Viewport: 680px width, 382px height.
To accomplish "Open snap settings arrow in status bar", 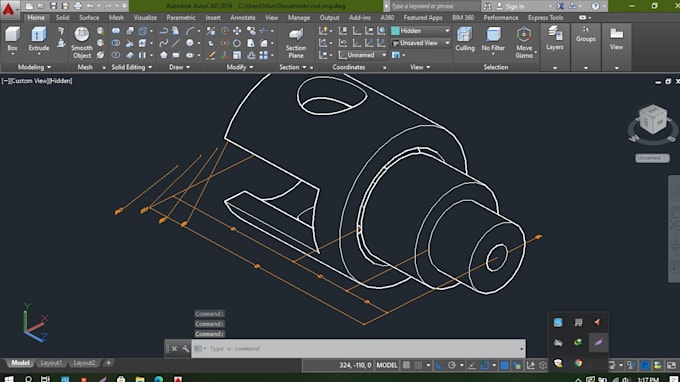I will (x=428, y=366).
